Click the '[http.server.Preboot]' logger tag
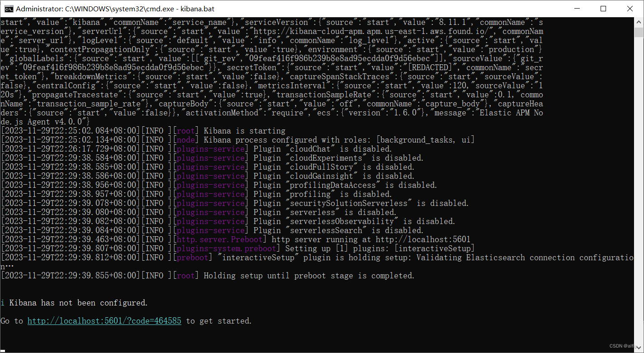This screenshot has width=644, height=353. tap(220, 239)
